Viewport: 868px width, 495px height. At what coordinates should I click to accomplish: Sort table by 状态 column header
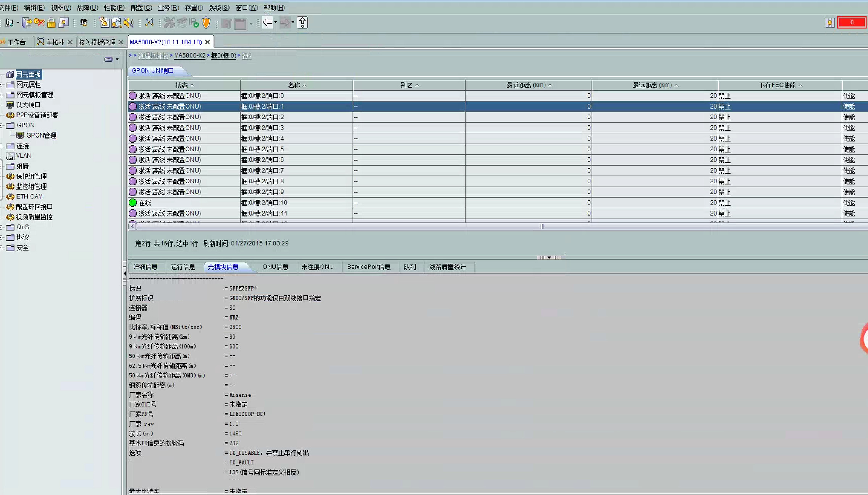(182, 85)
